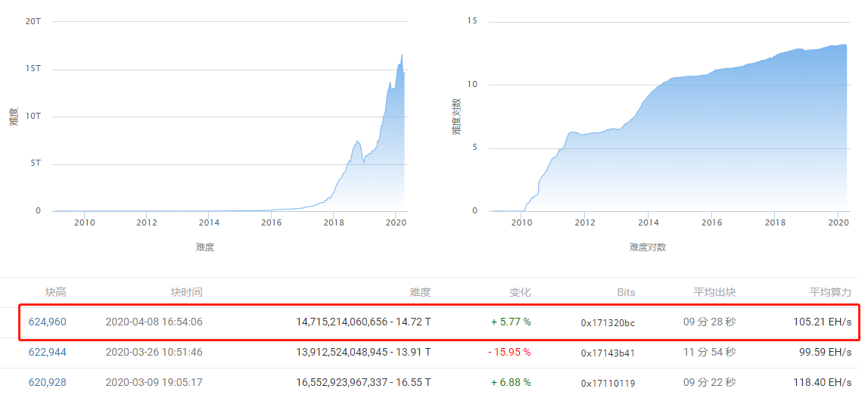Click the 块高 column header
868x395 pixels.
pyautogui.click(x=55, y=292)
